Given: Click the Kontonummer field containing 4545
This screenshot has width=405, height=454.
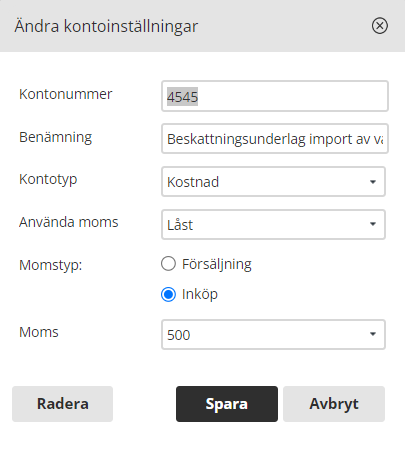Looking at the screenshot, I should tap(275, 96).
